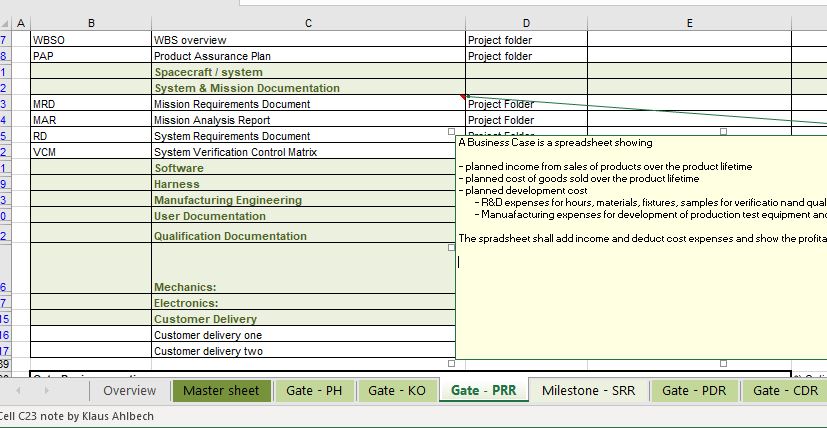Select the PAP cell
Screen dimensions: 827x428
tap(91, 56)
